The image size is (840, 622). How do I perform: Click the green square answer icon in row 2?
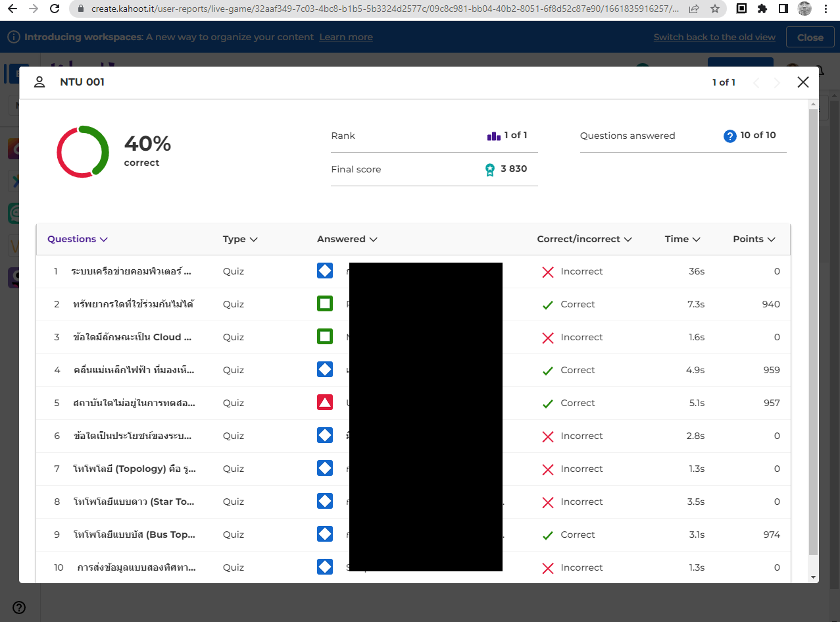click(x=325, y=304)
